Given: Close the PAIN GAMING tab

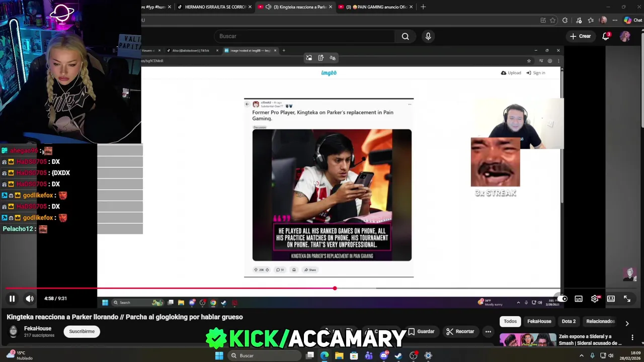Looking at the screenshot, I should [x=411, y=7].
